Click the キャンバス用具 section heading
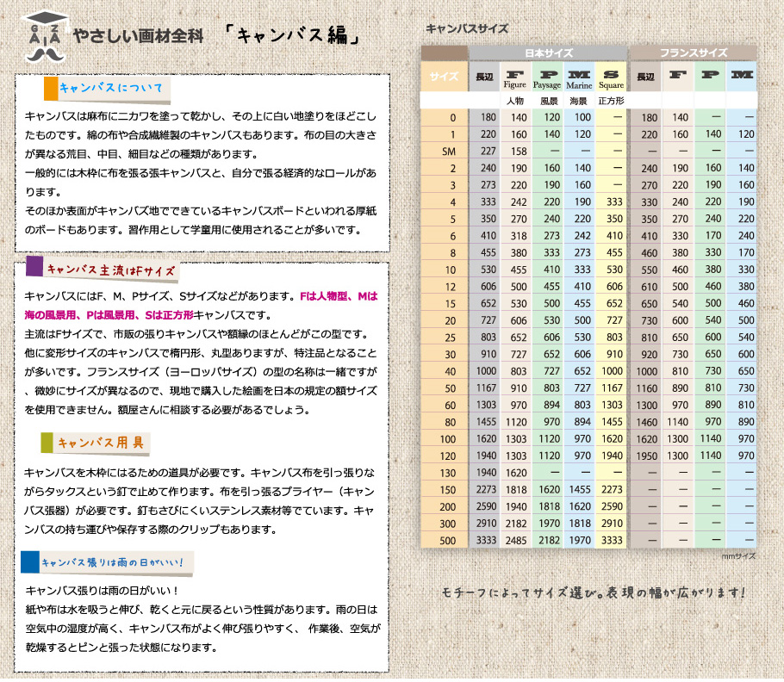The image size is (784, 682). point(101,443)
